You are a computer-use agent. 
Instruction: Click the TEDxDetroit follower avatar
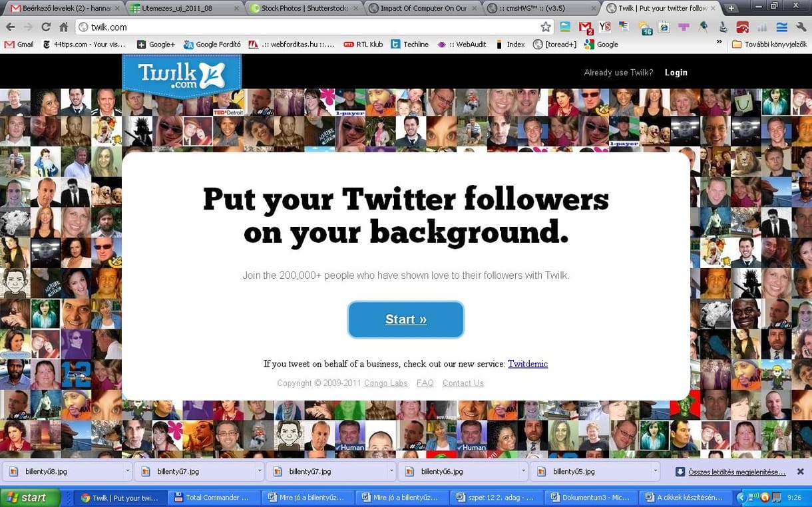point(228,102)
